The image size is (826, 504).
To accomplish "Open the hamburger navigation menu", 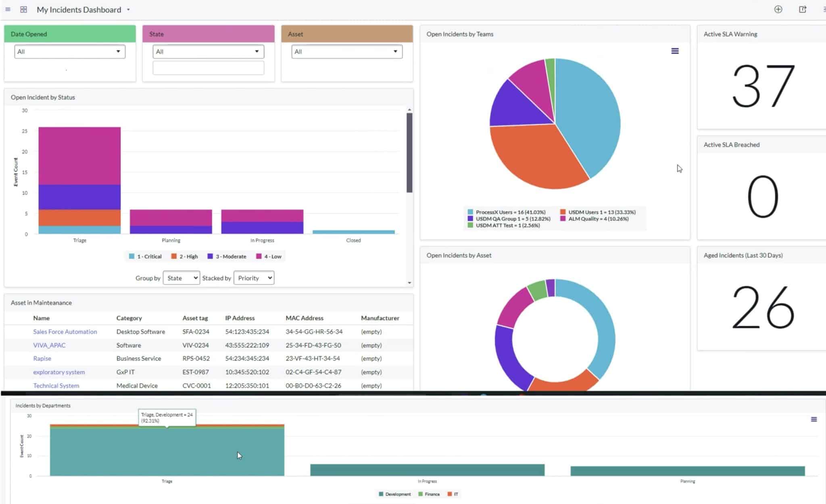I will point(8,9).
